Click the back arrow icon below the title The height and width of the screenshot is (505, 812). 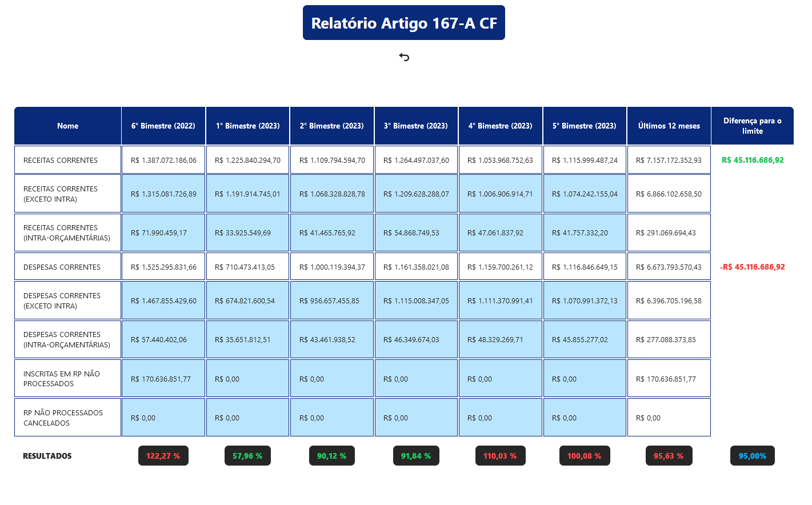click(404, 57)
